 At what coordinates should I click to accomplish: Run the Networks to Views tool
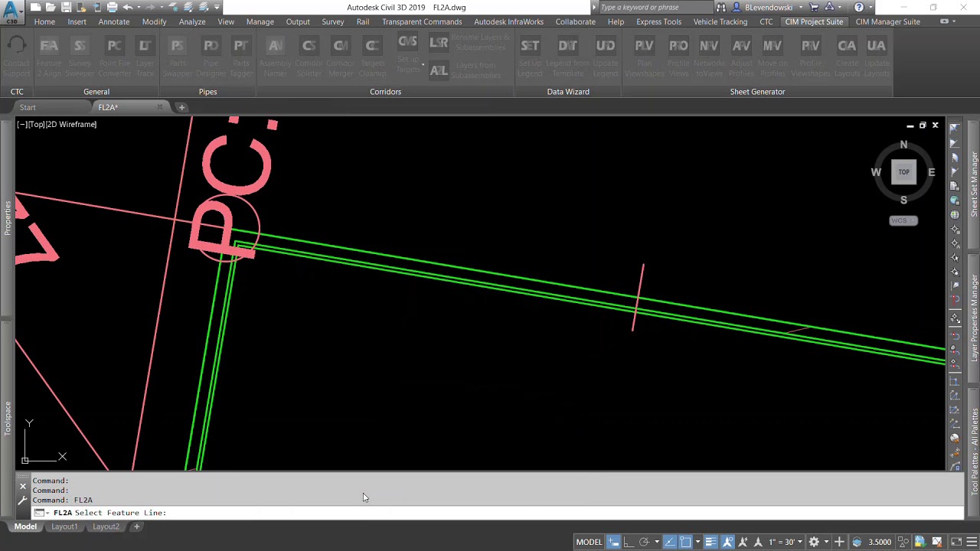tap(709, 57)
